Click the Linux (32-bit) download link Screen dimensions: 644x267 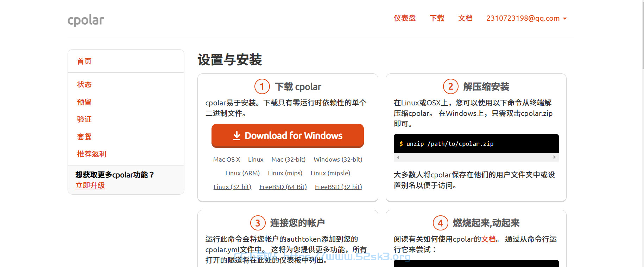tap(232, 187)
